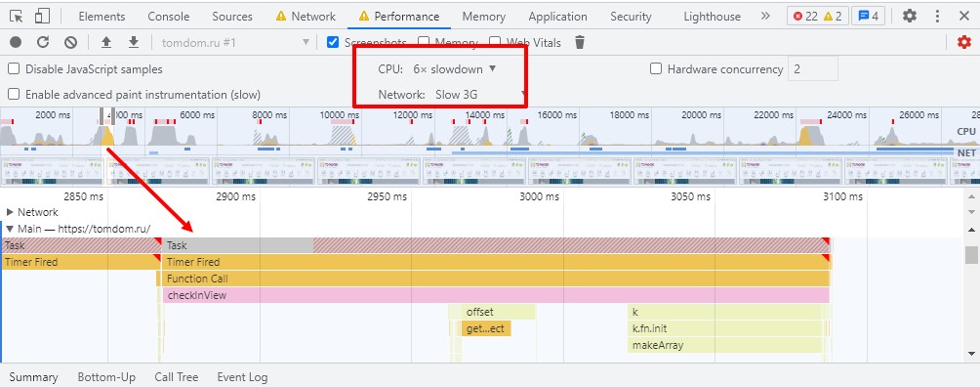The height and width of the screenshot is (387, 980).
Task: Load a profile using the upload arrow
Action: (106, 42)
